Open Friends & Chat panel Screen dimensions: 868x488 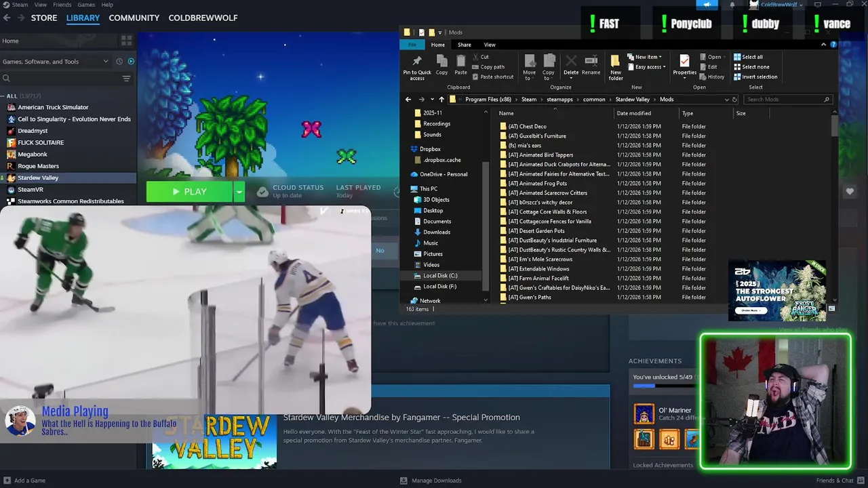839,481
